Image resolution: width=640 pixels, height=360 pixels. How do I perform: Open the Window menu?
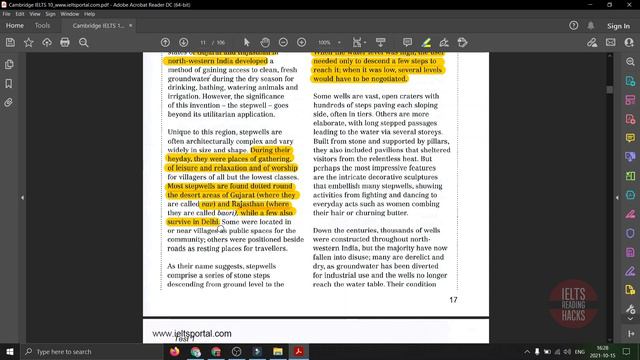(x=70, y=14)
